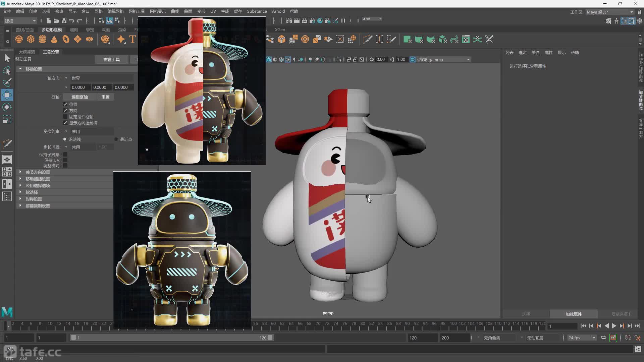Open the workspace Maya 经典 dropdown
Screen dimensions: 644x362
coord(610,12)
